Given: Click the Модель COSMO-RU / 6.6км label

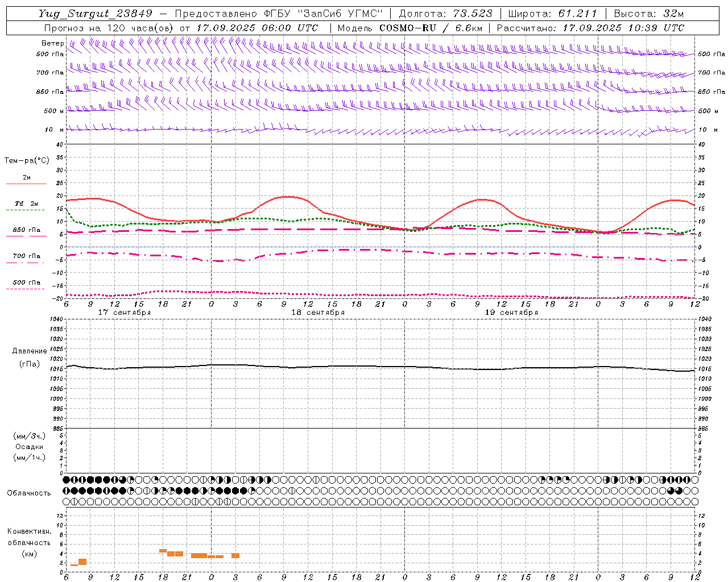Looking at the screenshot, I should click(x=410, y=28).
